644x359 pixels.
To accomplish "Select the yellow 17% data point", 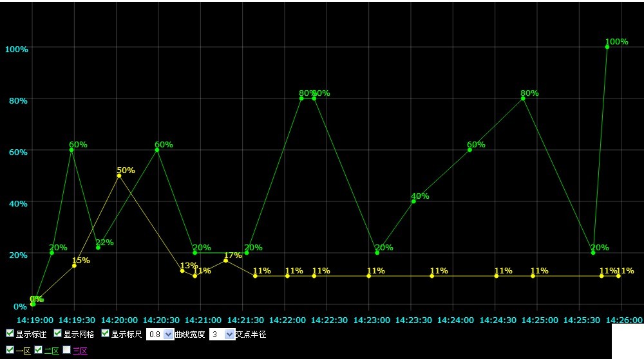I will 225,261.
